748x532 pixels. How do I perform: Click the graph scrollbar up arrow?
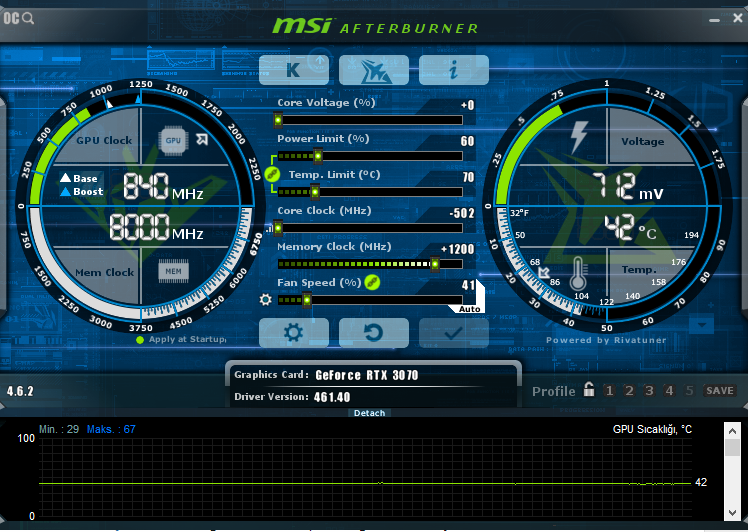(732, 431)
